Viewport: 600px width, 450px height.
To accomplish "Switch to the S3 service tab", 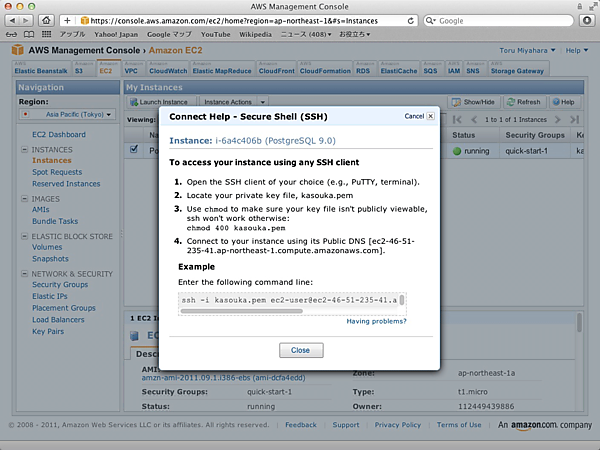I will 83,68.
